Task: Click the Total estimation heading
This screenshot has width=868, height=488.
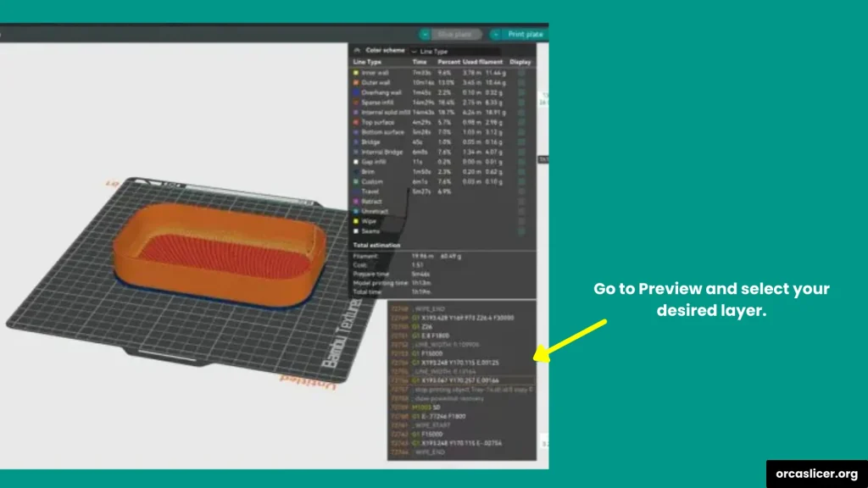Action: 376,245
